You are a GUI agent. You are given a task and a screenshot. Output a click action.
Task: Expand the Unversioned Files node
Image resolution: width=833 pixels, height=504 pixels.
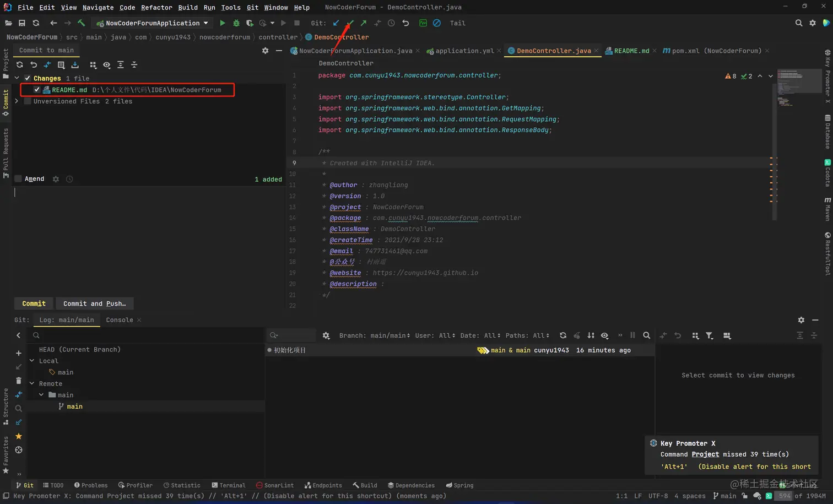coord(17,101)
